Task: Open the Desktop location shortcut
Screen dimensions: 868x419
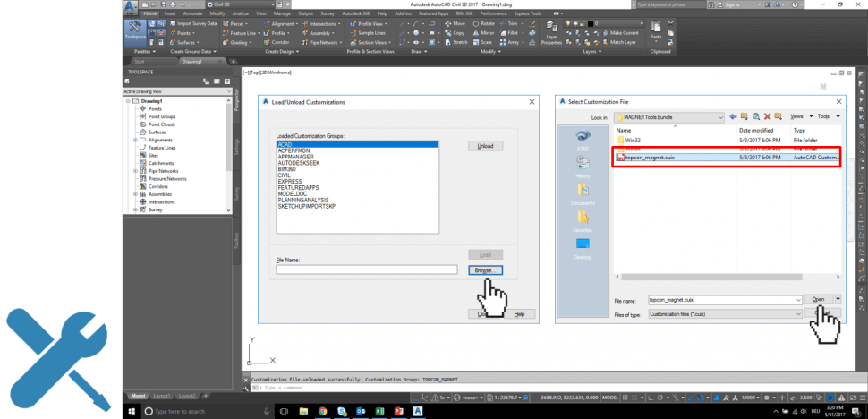Action: tap(583, 247)
